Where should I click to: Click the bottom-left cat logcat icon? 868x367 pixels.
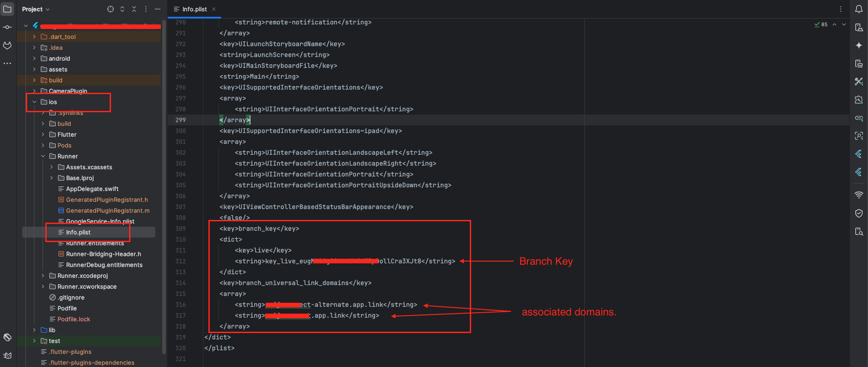pos(7,355)
